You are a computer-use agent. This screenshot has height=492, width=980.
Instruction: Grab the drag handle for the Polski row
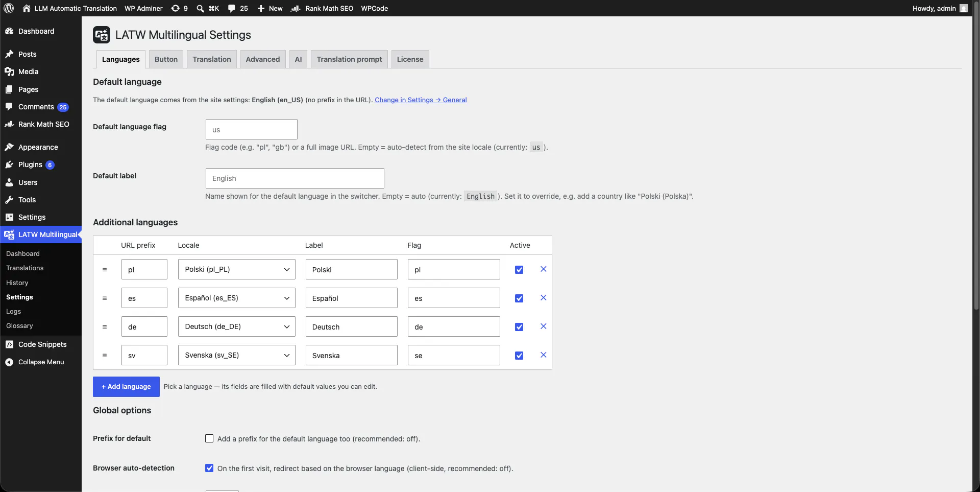click(x=105, y=269)
